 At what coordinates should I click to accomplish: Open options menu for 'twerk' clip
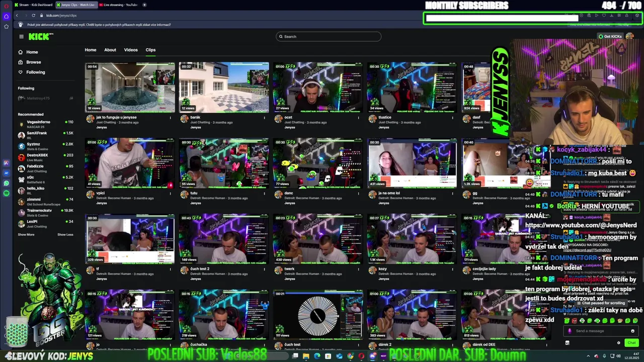click(358, 269)
